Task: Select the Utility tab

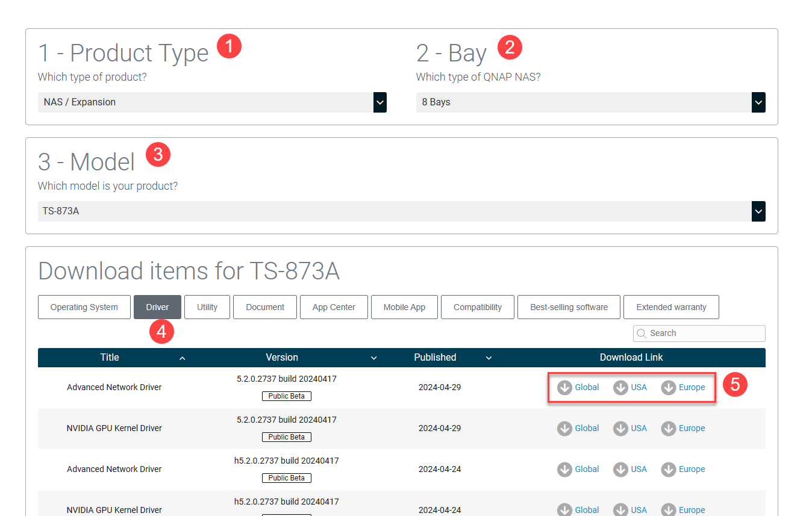Action: coord(207,307)
